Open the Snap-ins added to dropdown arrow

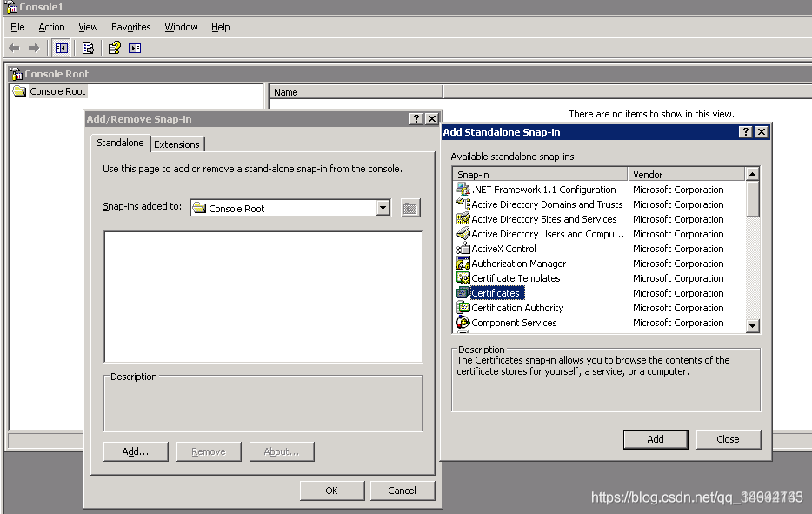tap(383, 208)
